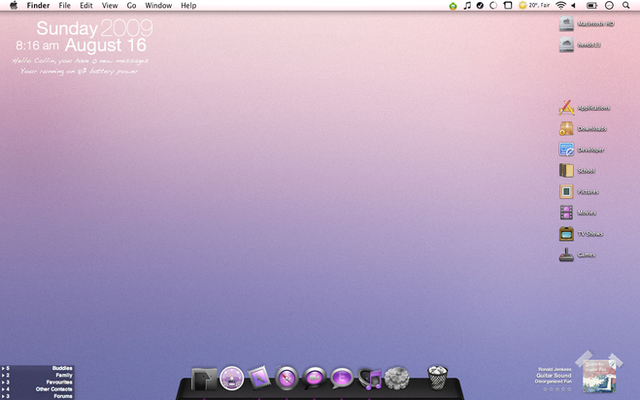Open the Developer folder icon
The image size is (640, 400).
tap(566, 150)
